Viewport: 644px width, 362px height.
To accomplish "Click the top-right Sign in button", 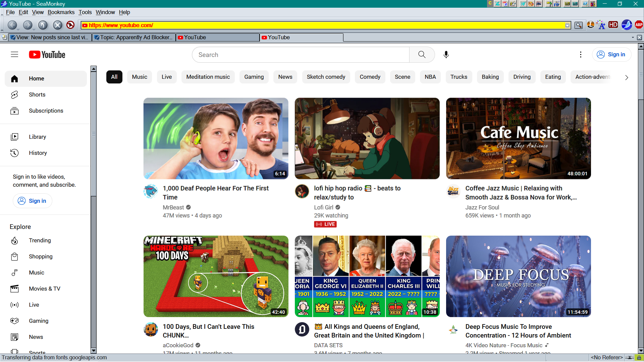I will (611, 54).
